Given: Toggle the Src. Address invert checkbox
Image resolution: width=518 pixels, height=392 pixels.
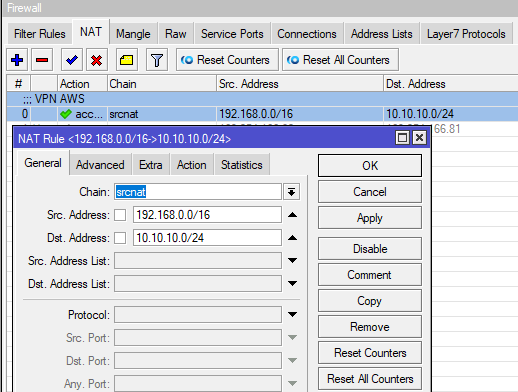Looking at the screenshot, I should click(120, 215).
